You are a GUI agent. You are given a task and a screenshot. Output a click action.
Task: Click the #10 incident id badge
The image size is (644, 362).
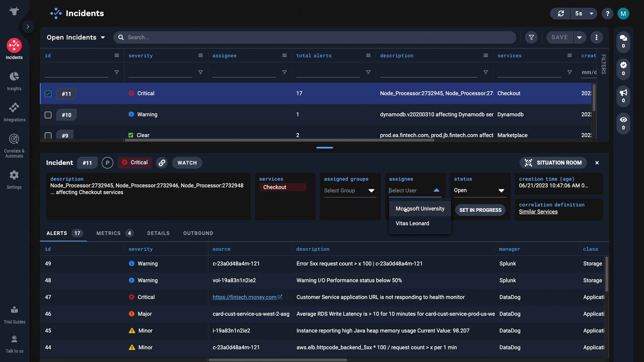(x=66, y=115)
